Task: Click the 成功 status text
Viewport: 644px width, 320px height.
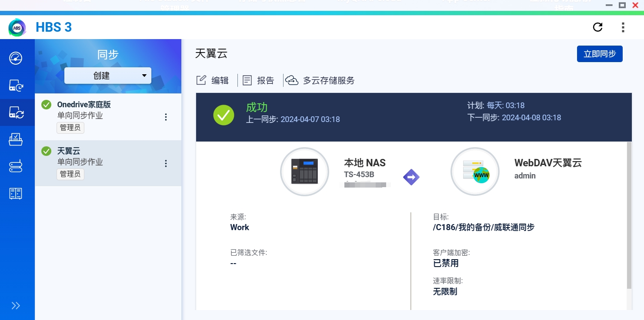Action: (x=257, y=107)
